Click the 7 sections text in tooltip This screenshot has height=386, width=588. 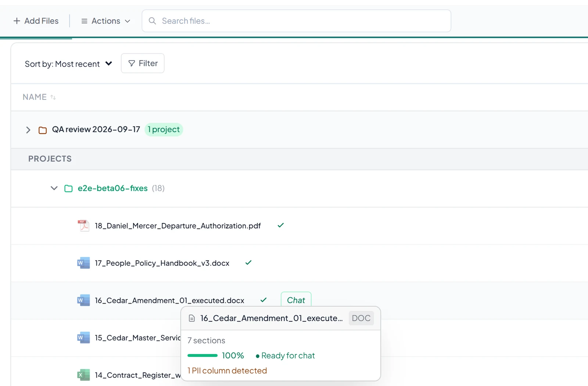[206, 341]
